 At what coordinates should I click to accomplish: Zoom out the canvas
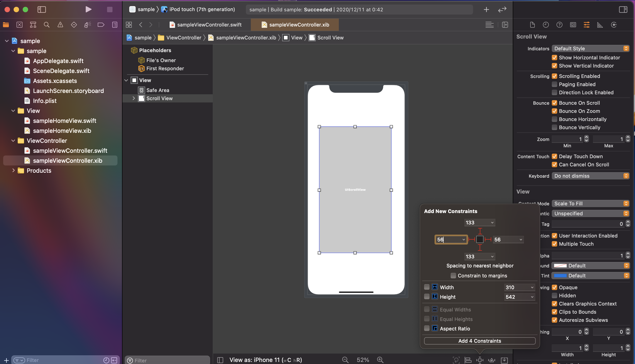(x=345, y=360)
